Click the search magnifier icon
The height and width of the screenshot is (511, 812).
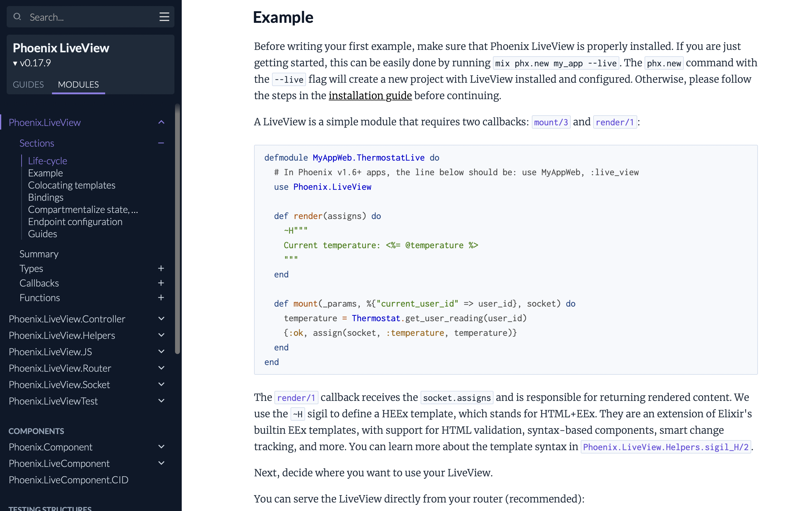[18, 16]
